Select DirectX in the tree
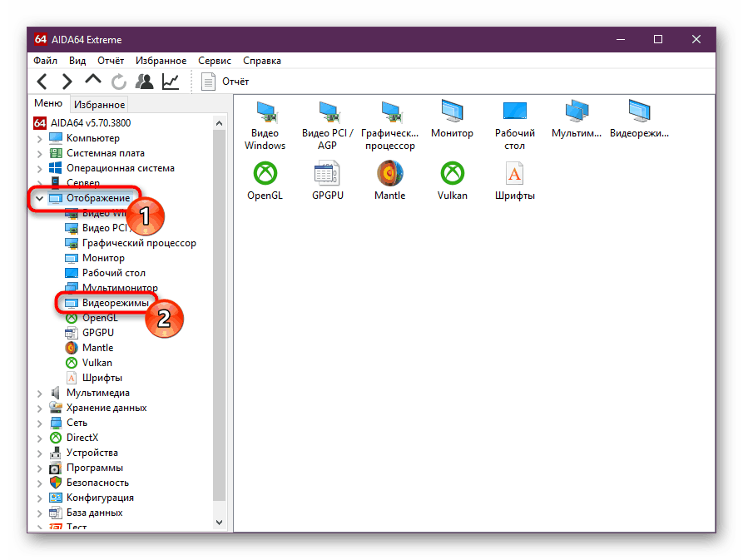Image resolution: width=743 pixels, height=560 pixels. tap(74, 438)
